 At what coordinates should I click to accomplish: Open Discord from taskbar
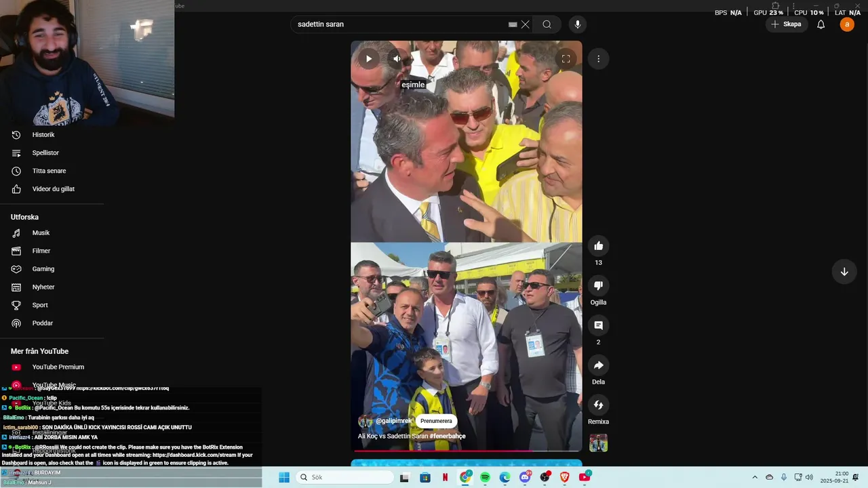point(525,477)
